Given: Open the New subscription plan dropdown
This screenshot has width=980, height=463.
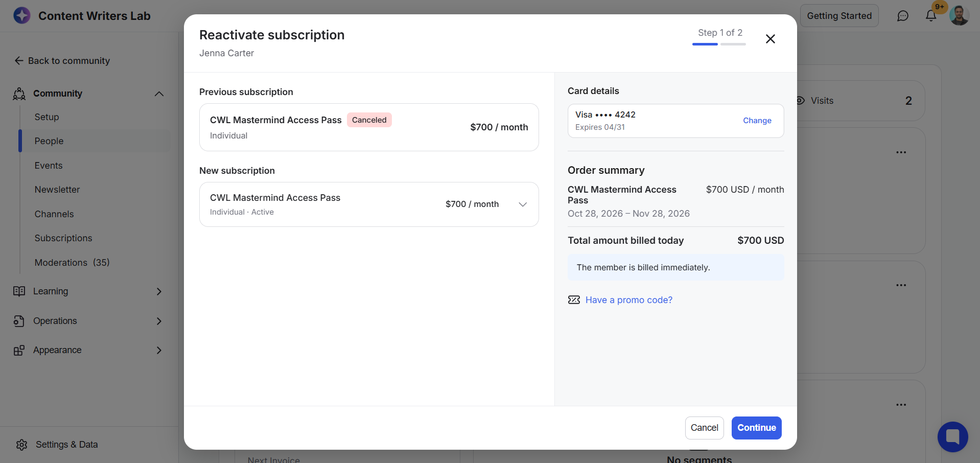Looking at the screenshot, I should coord(369,204).
